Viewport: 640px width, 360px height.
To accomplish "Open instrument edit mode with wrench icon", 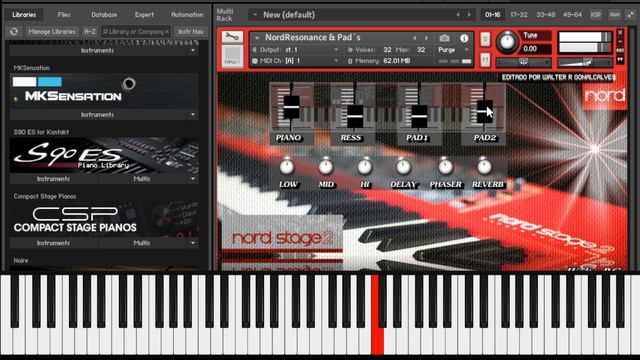I will pyautogui.click(x=232, y=37).
